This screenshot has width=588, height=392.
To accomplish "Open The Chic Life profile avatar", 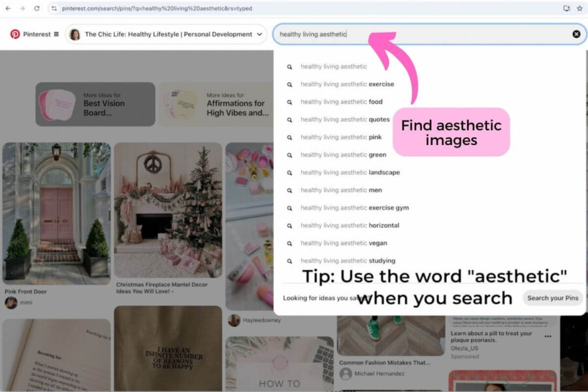I will click(76, 34).
